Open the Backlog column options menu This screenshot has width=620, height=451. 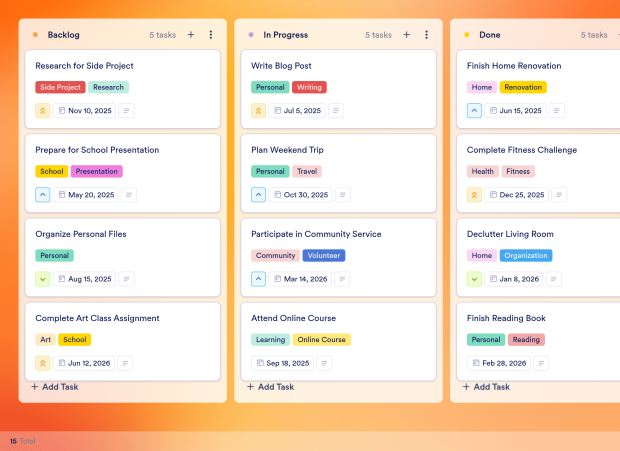tap(211, 35)
